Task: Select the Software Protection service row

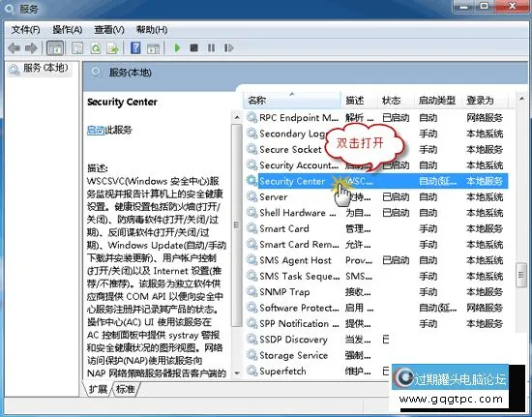Action: 376,308
